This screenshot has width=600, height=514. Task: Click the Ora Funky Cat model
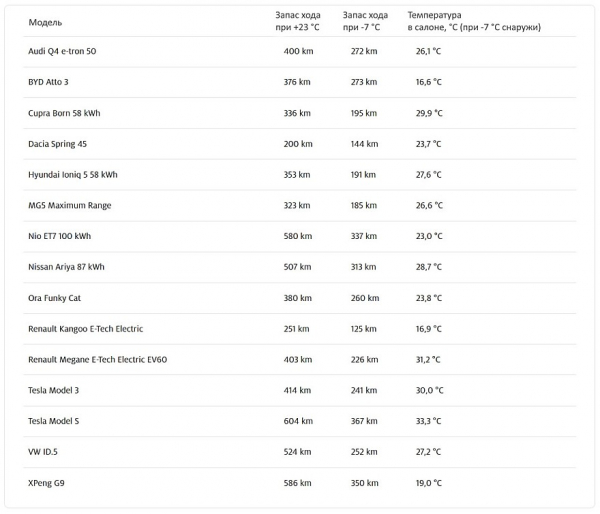(54, 298)
